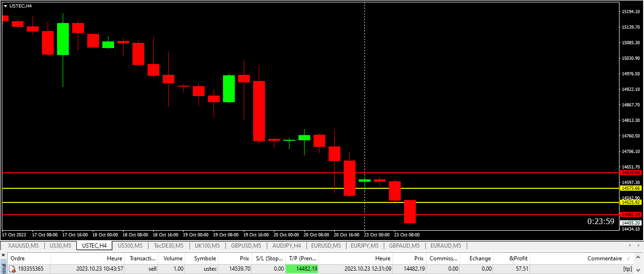Image resolution: width=644 pixels, height=274 pixels.
Task: Click the large red candle of 19 Oct 16:00
Action: (x=259, y=111)
